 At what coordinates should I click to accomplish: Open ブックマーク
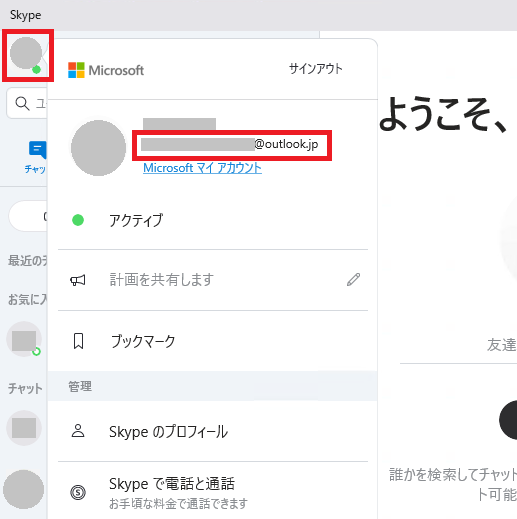click(x=213, y=341)
